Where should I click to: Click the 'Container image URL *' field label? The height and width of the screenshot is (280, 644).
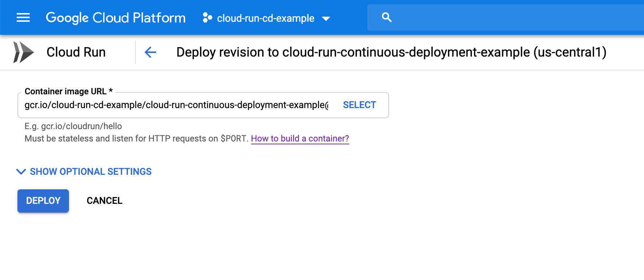pyautogui.click(x=69, y=91)
